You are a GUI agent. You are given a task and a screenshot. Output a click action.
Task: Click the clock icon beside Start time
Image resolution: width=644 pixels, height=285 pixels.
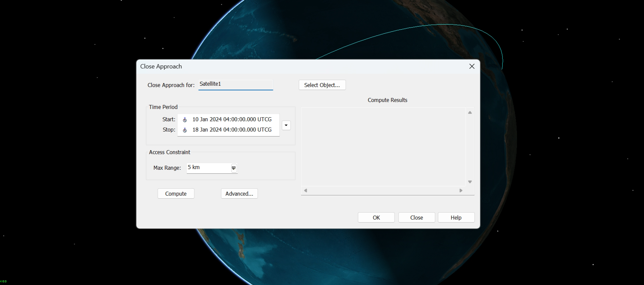pos(185,120)
